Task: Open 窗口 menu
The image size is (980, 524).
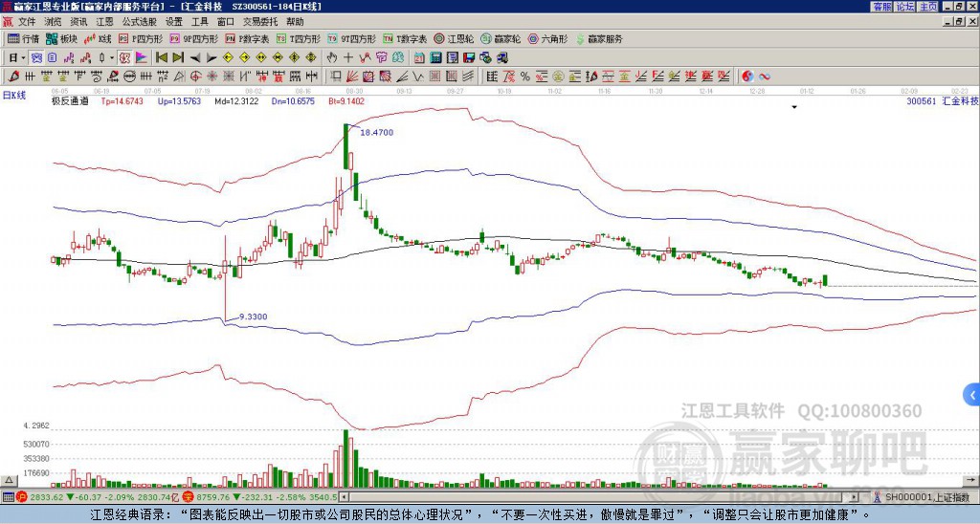Action: (x=226, y=22)
